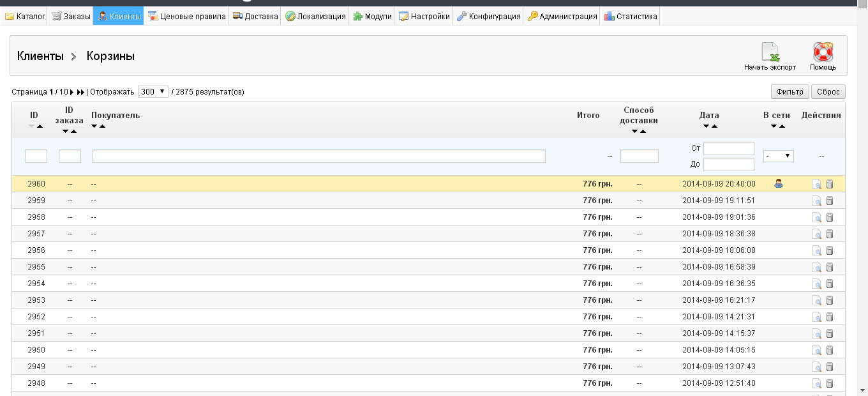Delete cart 2959 with the trash icon
868x396 pixels.
830,201
